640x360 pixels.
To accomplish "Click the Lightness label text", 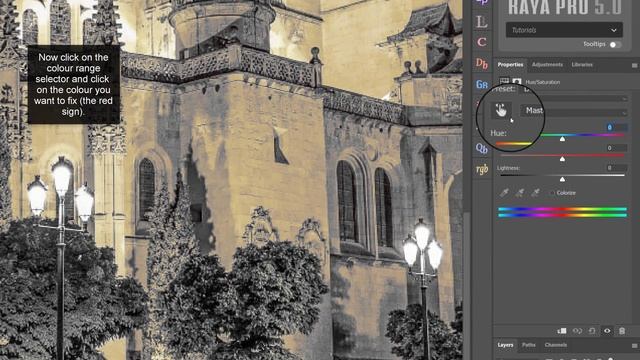I will point(508,168).
